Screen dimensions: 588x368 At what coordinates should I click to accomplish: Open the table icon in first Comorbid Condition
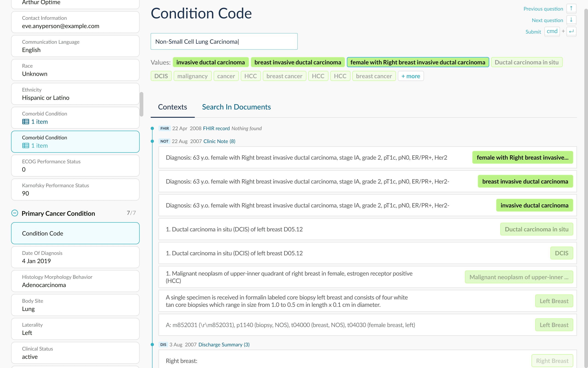click(x=25, y=122)
